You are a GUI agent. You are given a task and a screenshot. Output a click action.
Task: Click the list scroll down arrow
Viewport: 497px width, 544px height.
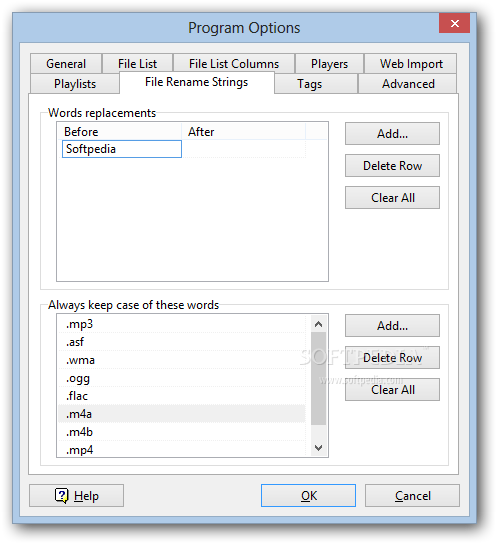point(318,448)
